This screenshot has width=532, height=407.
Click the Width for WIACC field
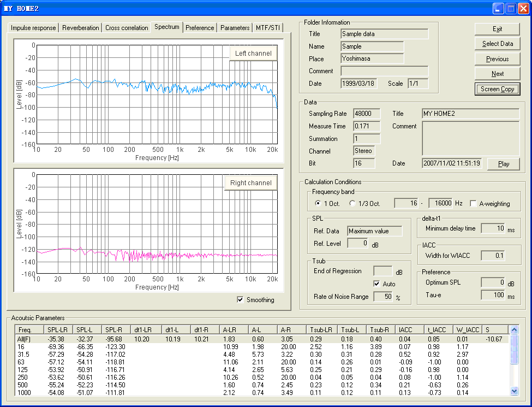(x=493, y=256)
